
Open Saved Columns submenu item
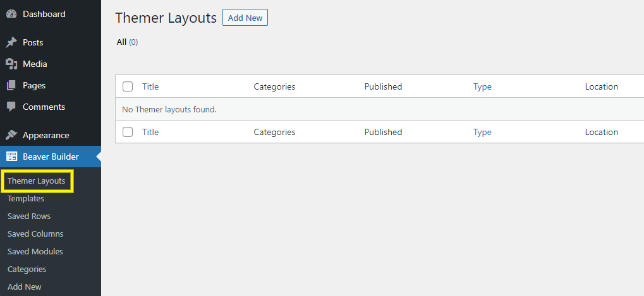[35, 234]
